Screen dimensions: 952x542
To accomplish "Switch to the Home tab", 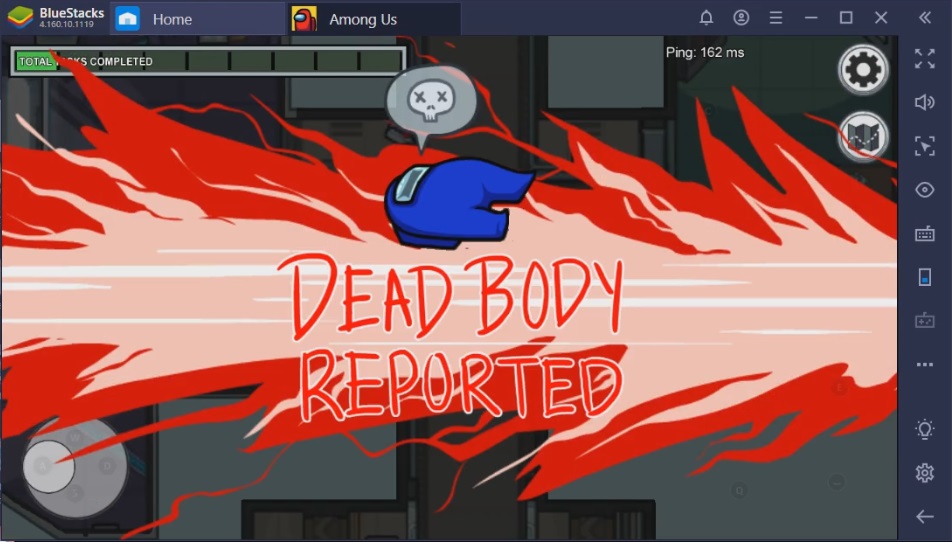I will (x=197, y=19).
